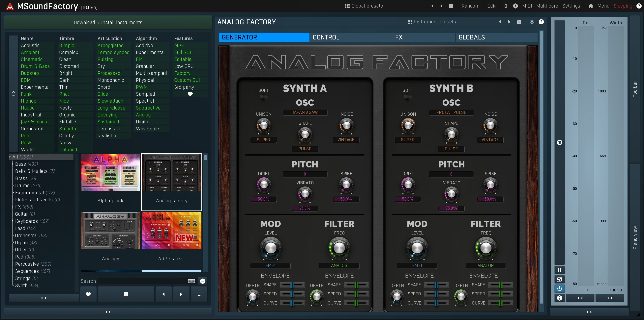644x320 pixels.
Task: Select previous instrument preset arrow
Action: (x=500, y=22)
